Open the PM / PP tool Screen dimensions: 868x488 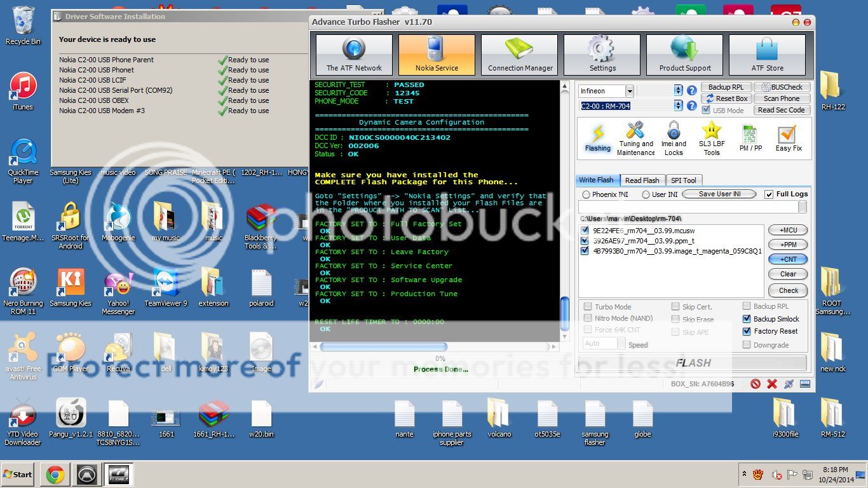pos(750,139)
